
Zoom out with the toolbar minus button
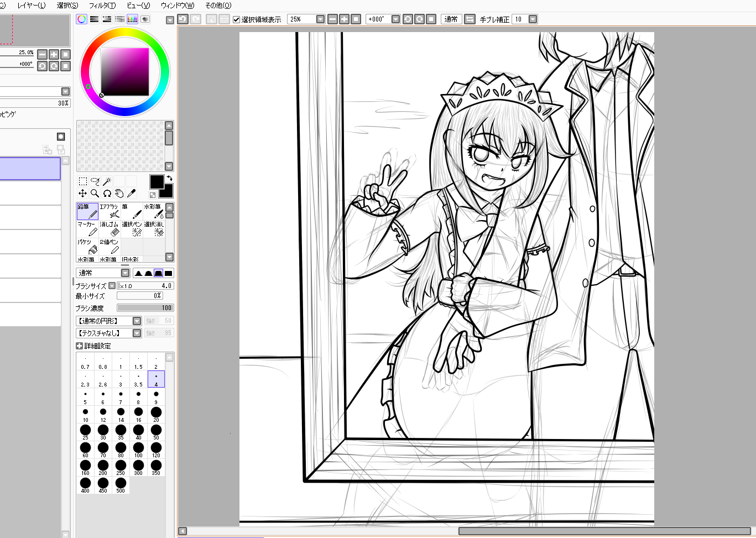(332, 19)
